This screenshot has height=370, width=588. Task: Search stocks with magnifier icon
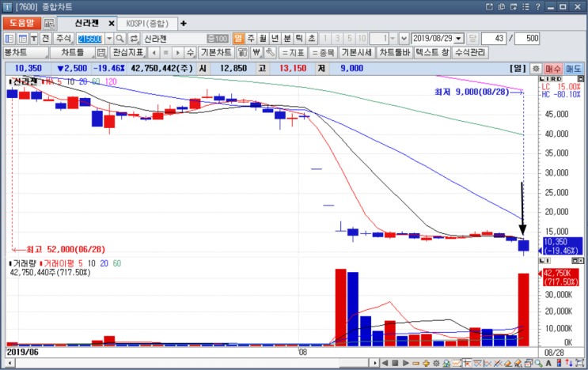pos(120,39)
